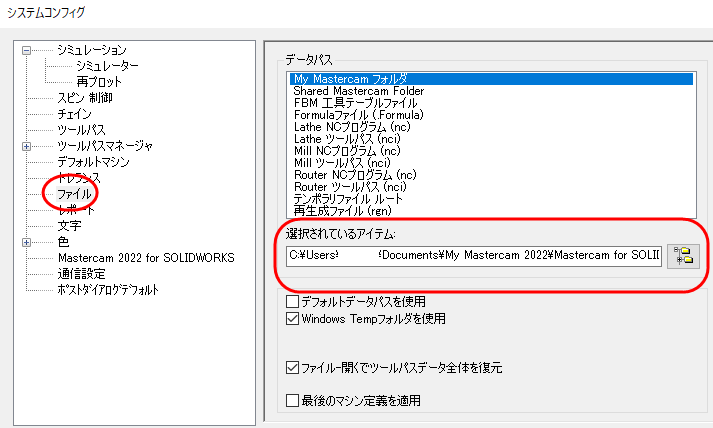This screenshot has width=713, height=428.
Task: Expand the 色 tree node
Action: (x=26, y=242)
